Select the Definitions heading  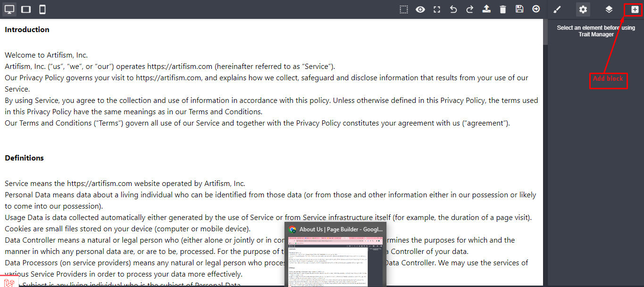coord(24,158)
